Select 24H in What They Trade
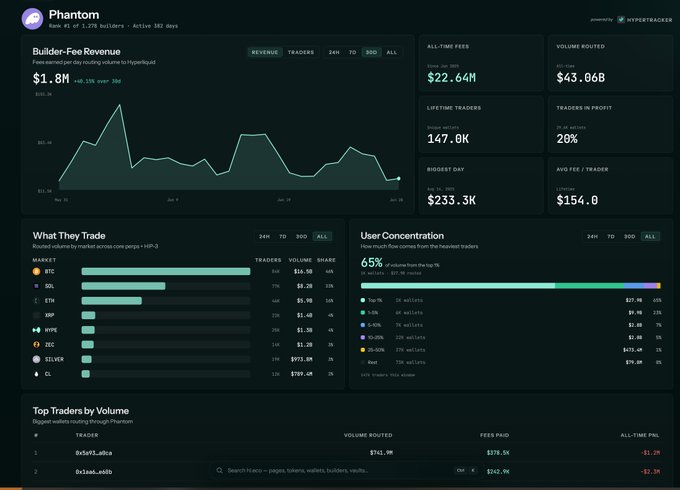This screenshot has width=680, height=490. [264, 236]
